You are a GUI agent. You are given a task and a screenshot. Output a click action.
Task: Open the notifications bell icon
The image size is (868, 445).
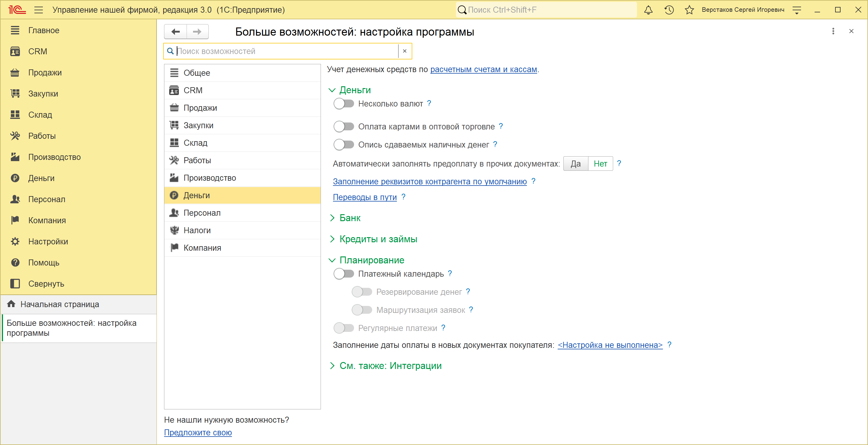(648, 10)
